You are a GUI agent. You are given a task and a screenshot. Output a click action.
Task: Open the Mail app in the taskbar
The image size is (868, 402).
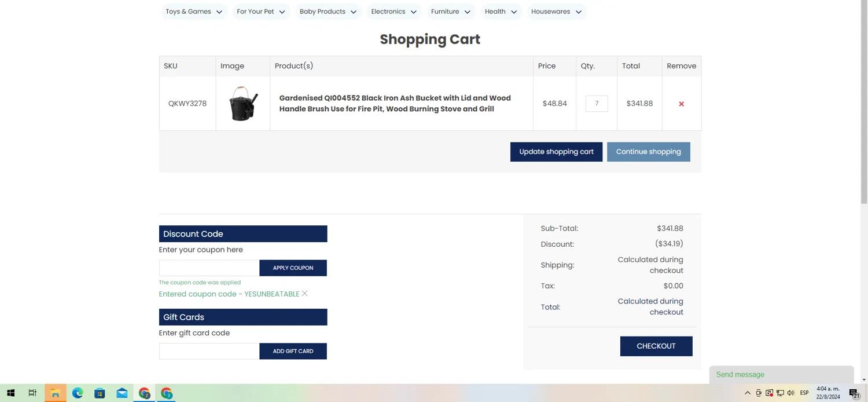[122, 393]
